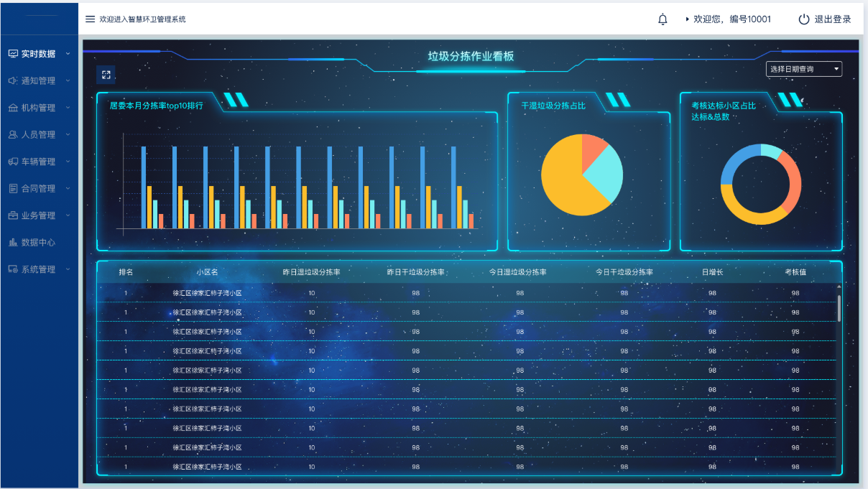Viewport: 868px width, 489px height.
Task: Click the 通知管理 speaker icon
Action: [x=13, y=80]
